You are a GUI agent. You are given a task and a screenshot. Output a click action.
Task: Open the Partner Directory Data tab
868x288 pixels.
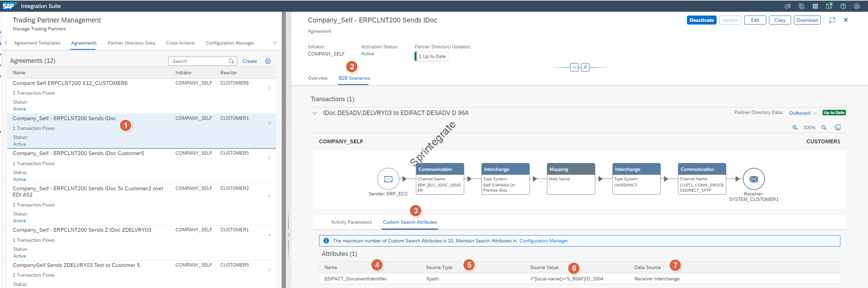point(131,43)
